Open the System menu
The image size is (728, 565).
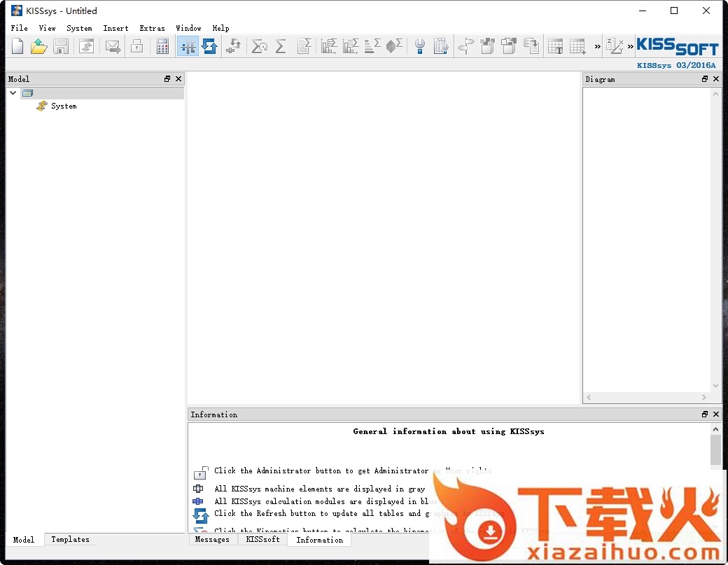point(79,28)
